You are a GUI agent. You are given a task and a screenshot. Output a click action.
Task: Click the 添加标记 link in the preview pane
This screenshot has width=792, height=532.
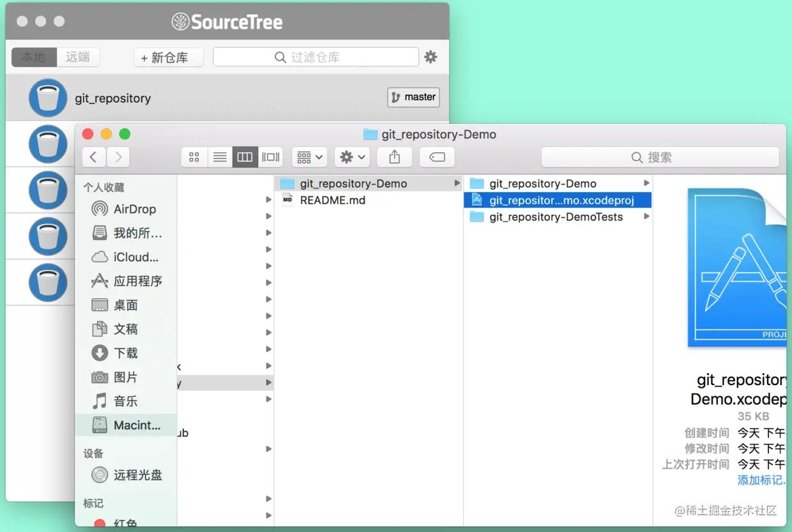[x=760, y=480]
